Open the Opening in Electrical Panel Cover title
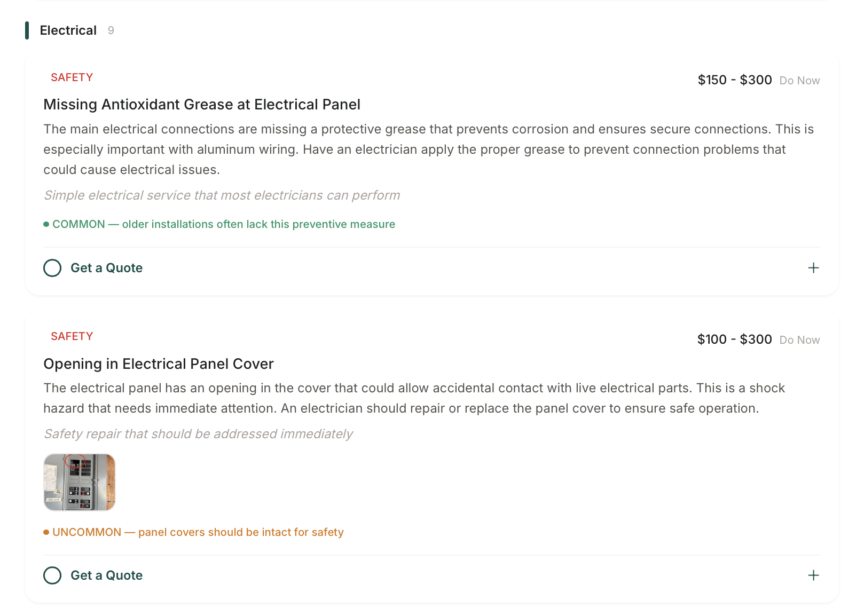Screen dimensions: 864x616 159,364
